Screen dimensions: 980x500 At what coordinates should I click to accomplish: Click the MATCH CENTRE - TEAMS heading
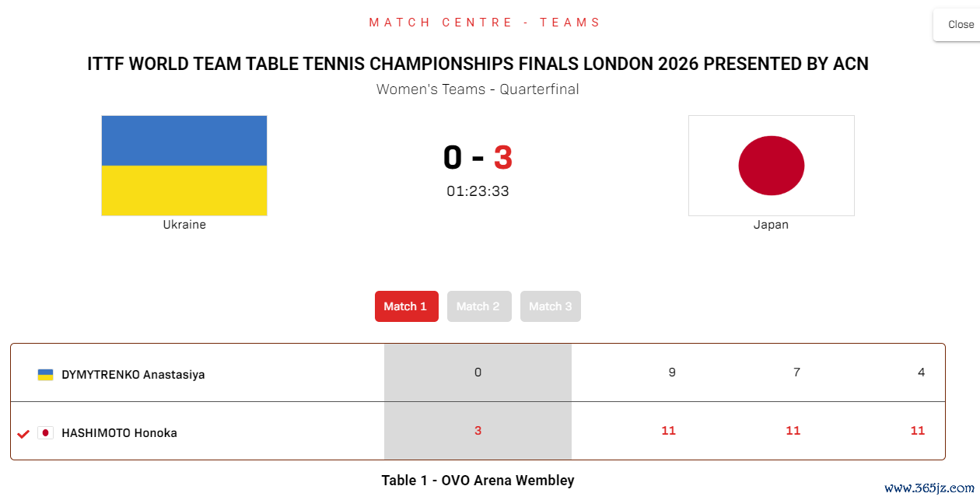(485, 23)
